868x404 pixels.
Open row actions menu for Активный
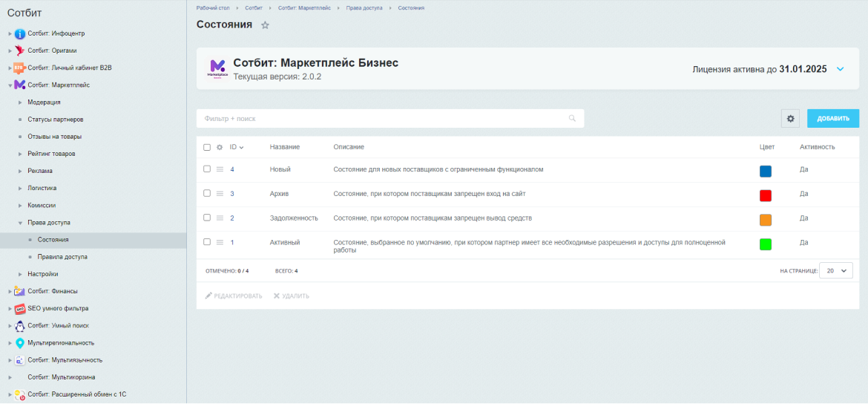coord(220,242)
